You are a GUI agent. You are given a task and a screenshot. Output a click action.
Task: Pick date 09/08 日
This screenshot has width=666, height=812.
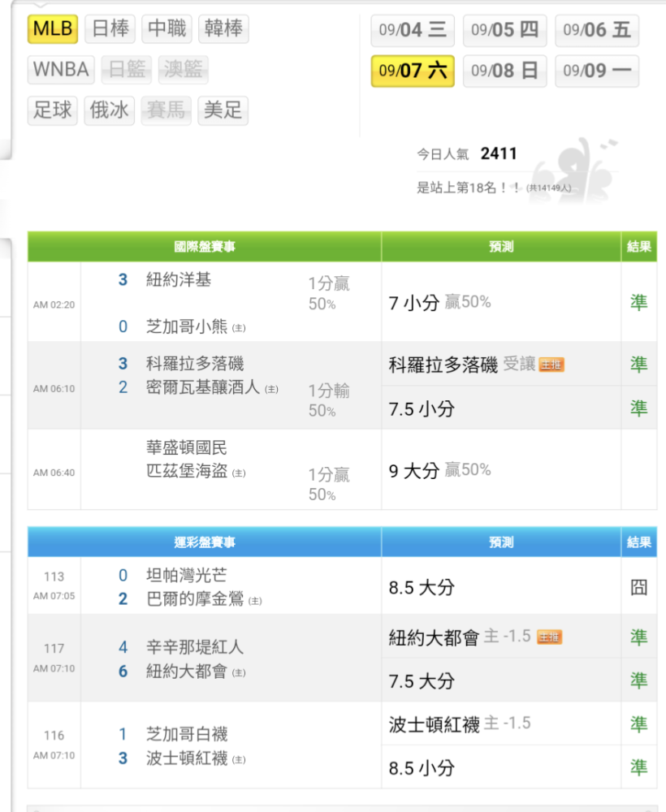coord(504,71)
